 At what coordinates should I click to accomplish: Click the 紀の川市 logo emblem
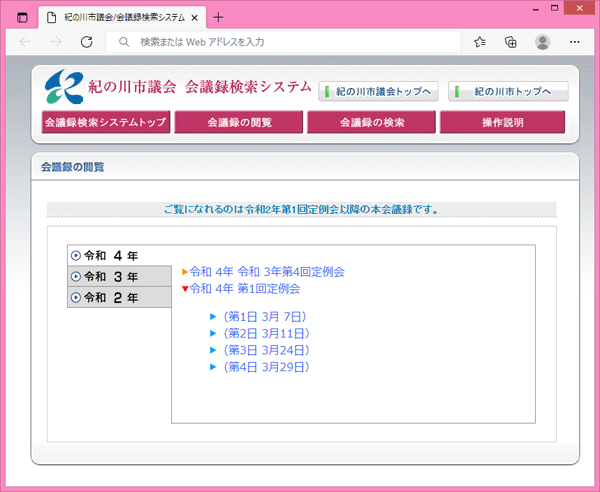point(64,86)
